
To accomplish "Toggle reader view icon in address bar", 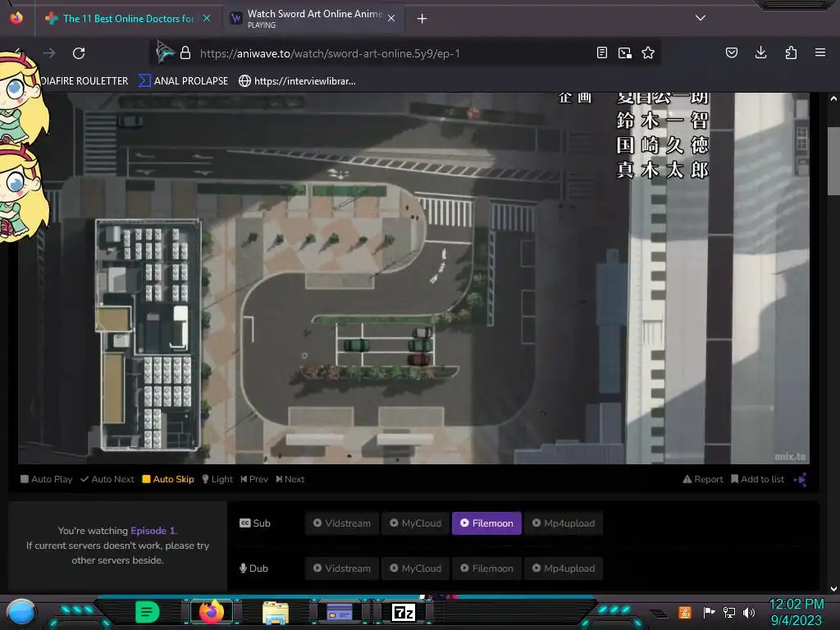I will coord(602,52).
